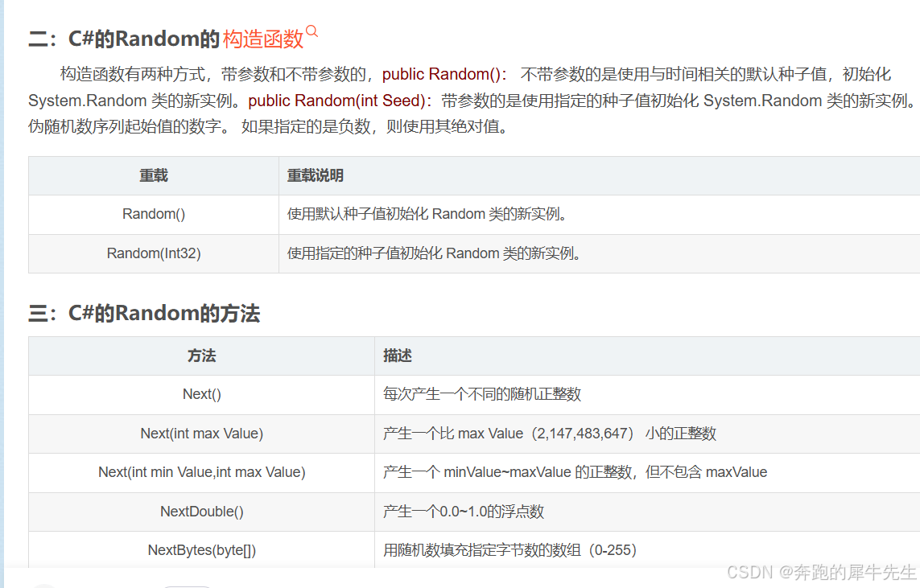Image resolution: width=920 pixels, height=588 pixels.
Task: Select the heading 三：C#的Random的方法
Action: click(x=144, y=313)
